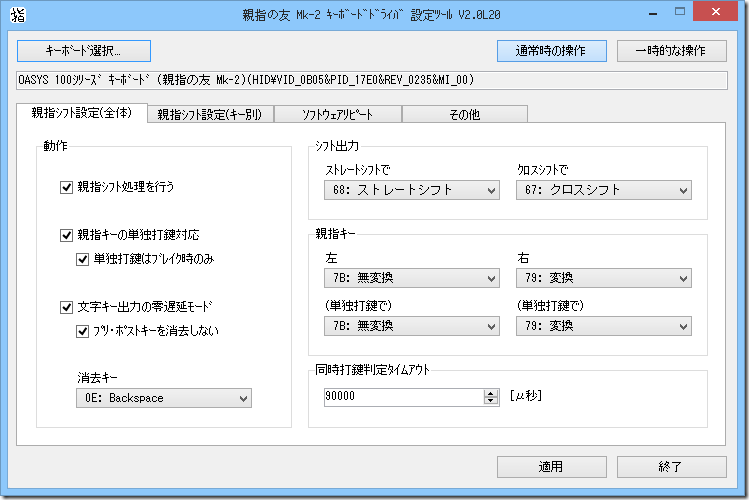
Task: Toggle the 親指シフト処理を行う checkbox
Action: coord(67,186)
